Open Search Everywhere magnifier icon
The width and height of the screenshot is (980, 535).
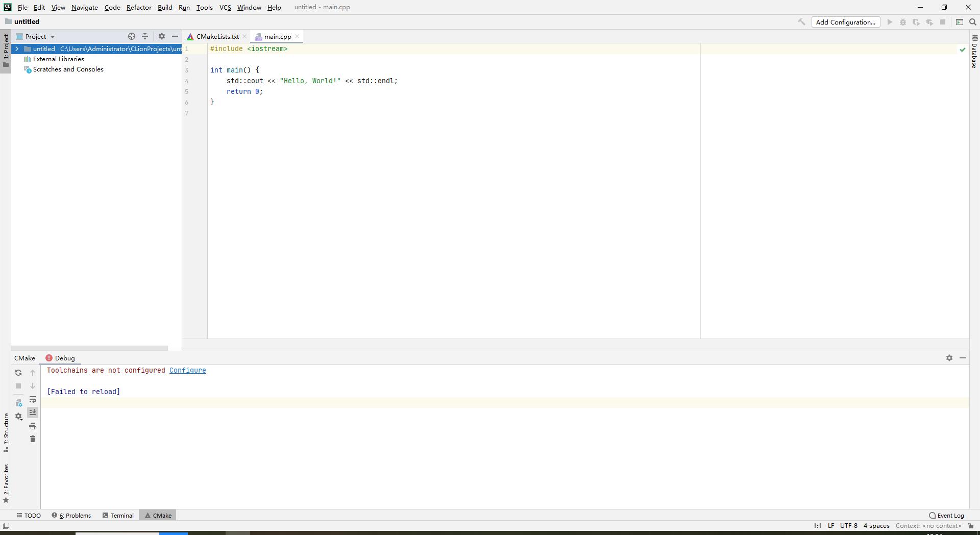click(973, 22)
